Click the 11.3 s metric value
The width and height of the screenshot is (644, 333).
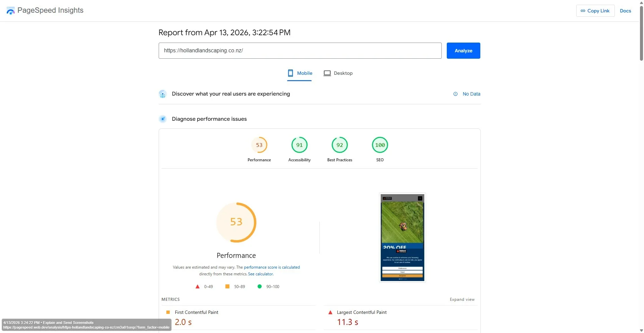tap(347, 322)
